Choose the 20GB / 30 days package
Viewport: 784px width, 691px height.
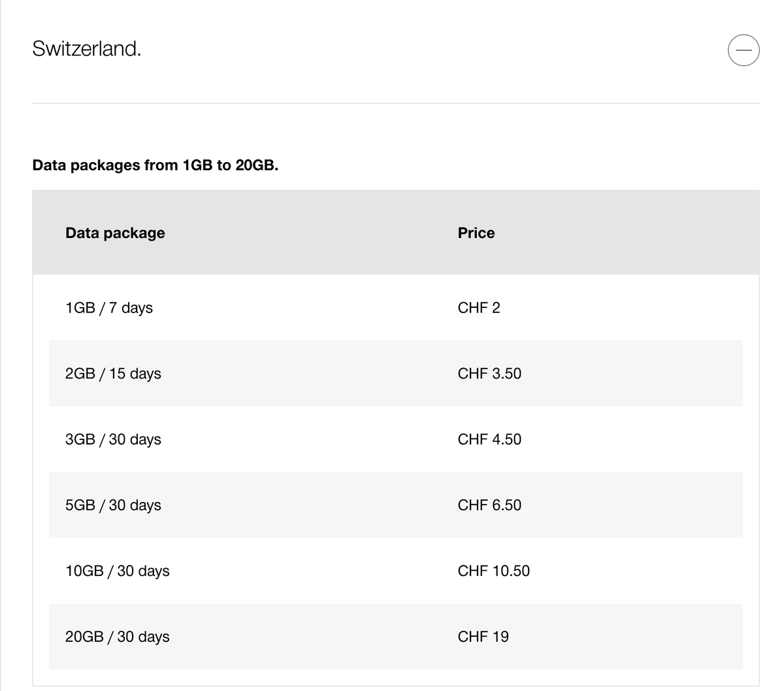[x=118, y=637]
